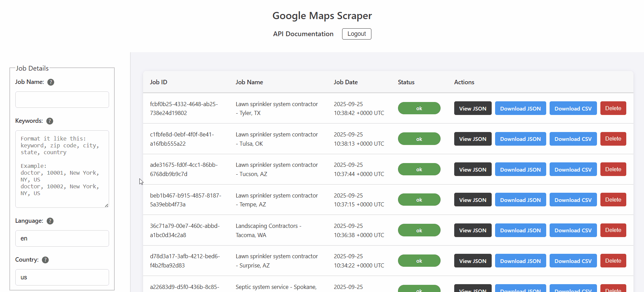Download JSON for the Tyler, TX job
Image resolution: width=644 pixels, height=292 pixels.
[521, 108]
